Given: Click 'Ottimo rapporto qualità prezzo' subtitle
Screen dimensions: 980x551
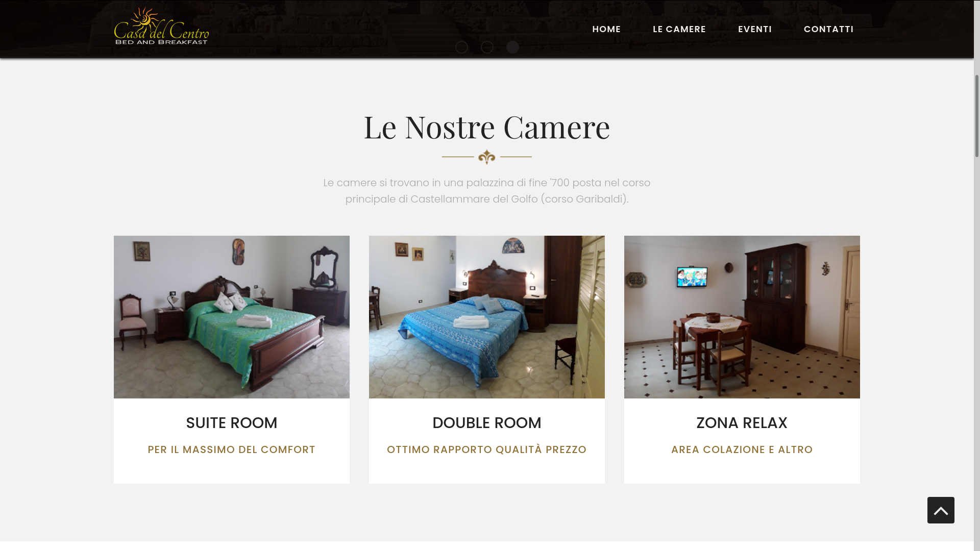Looking at the screenshot, I should coord(487,449).
